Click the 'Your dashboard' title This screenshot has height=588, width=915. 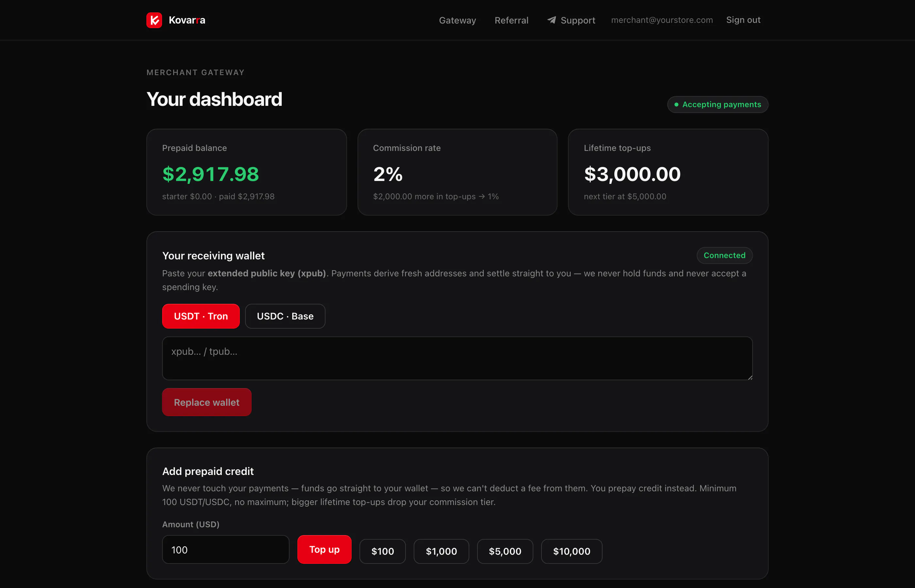(214, 99)
